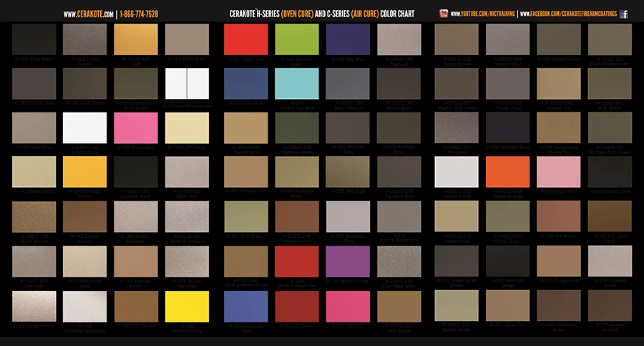The image size is (644, 346).
Task: Select the split Gloss White swatch
Action: pyautogui.click(x=187, y=84)
